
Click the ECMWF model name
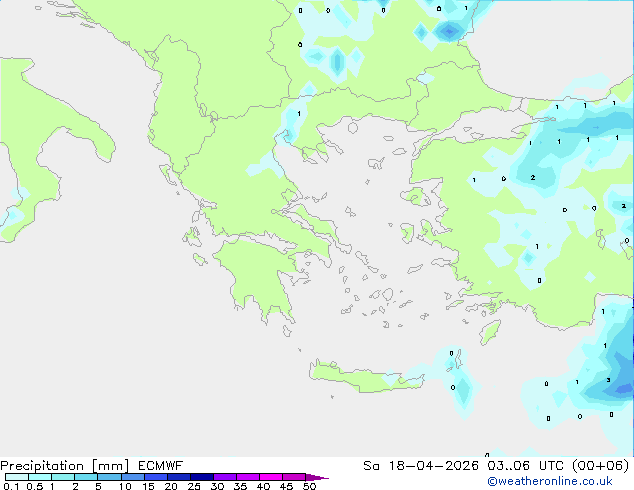[161, 466]
